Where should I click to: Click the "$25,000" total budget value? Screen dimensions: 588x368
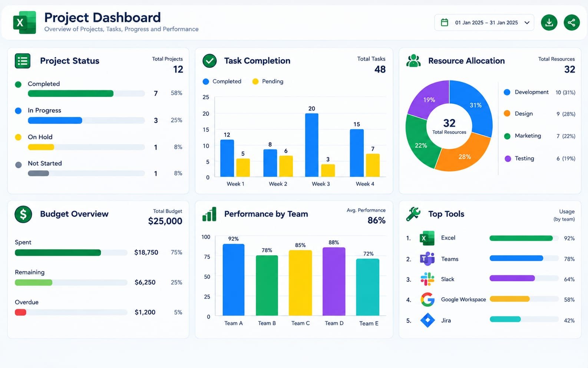165,221
